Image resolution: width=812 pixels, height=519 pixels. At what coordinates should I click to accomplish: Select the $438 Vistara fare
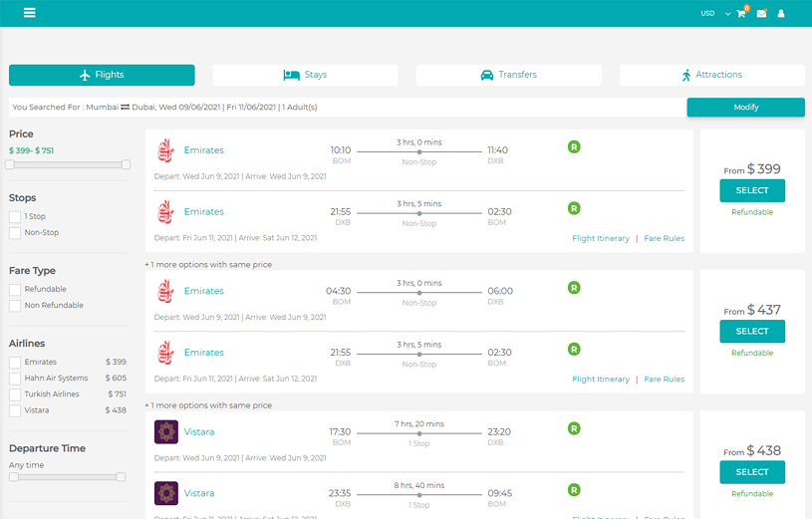(752, 472)
